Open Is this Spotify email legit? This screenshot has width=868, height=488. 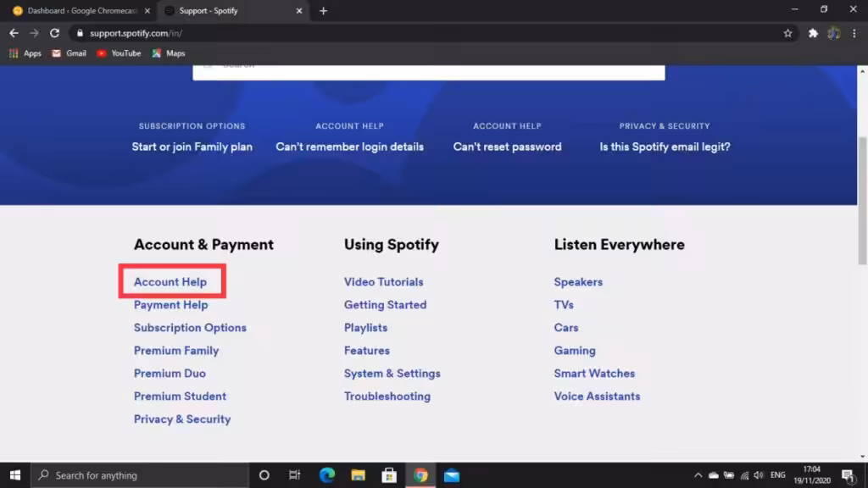665,147
